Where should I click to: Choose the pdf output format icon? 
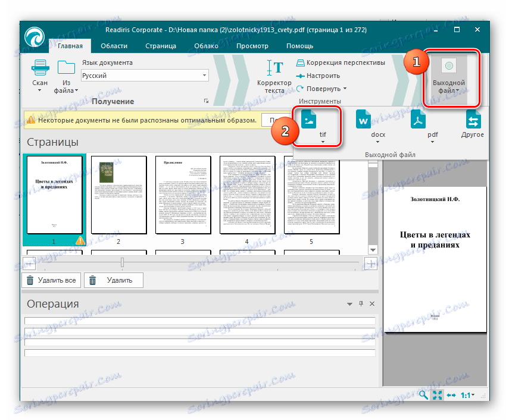(418, 120)
